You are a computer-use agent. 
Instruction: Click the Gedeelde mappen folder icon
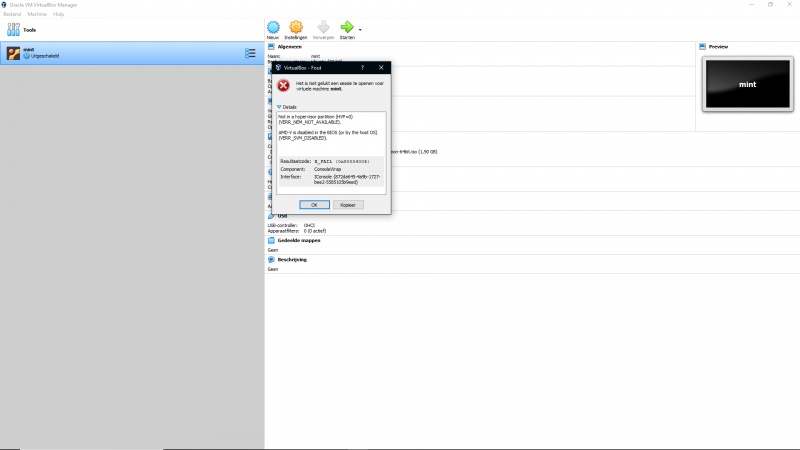271,240
